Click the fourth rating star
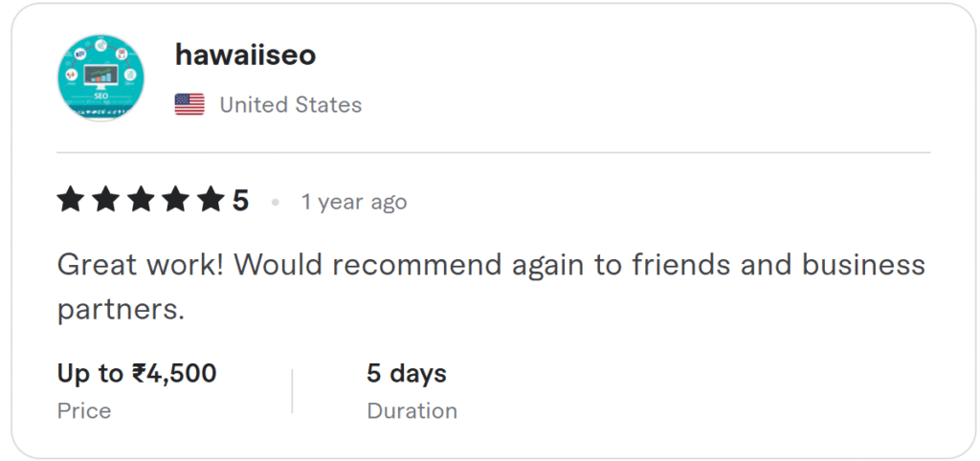 point(175,201)
